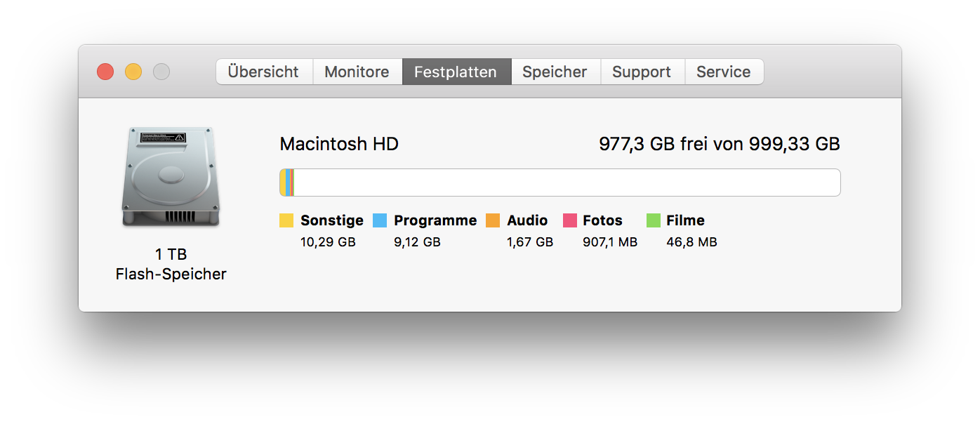Close the window with the red button
This screenshot has height=424, width=980.
pyautogui.click(x=105, y=72)
